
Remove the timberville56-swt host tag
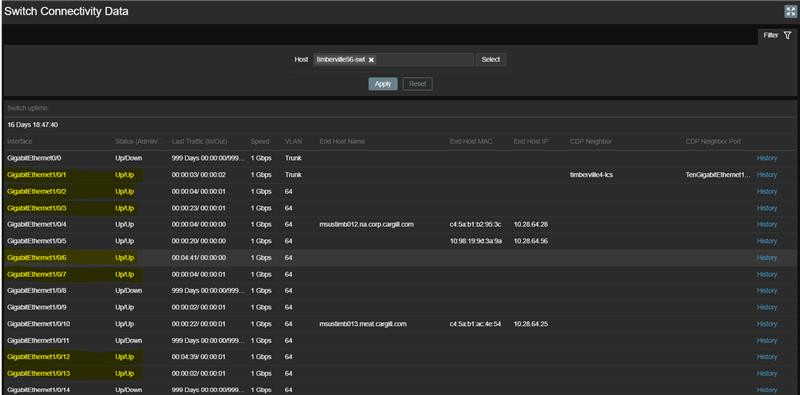(371, 60)
